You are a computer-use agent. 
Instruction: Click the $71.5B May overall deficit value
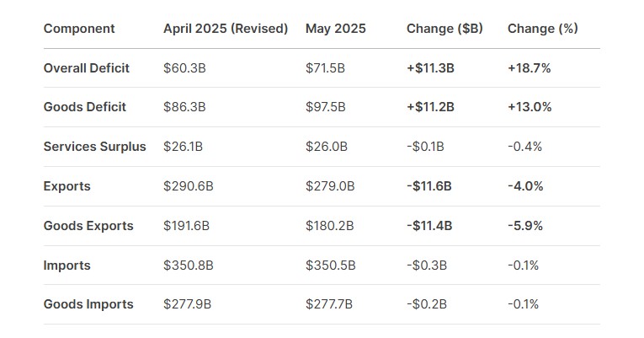(x=325, y=68)
